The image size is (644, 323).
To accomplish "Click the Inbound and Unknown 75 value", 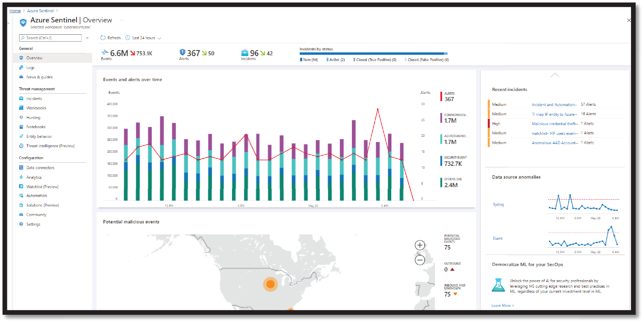I will click(448, 294).
